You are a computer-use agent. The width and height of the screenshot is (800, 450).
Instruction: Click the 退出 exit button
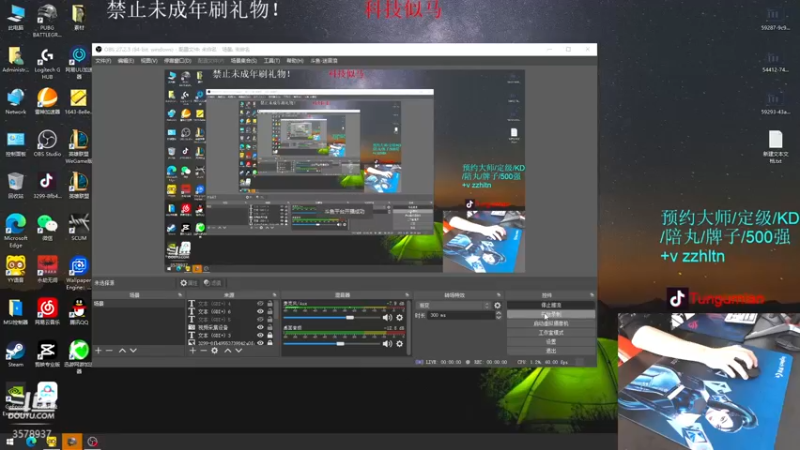[x=551, y=351]
